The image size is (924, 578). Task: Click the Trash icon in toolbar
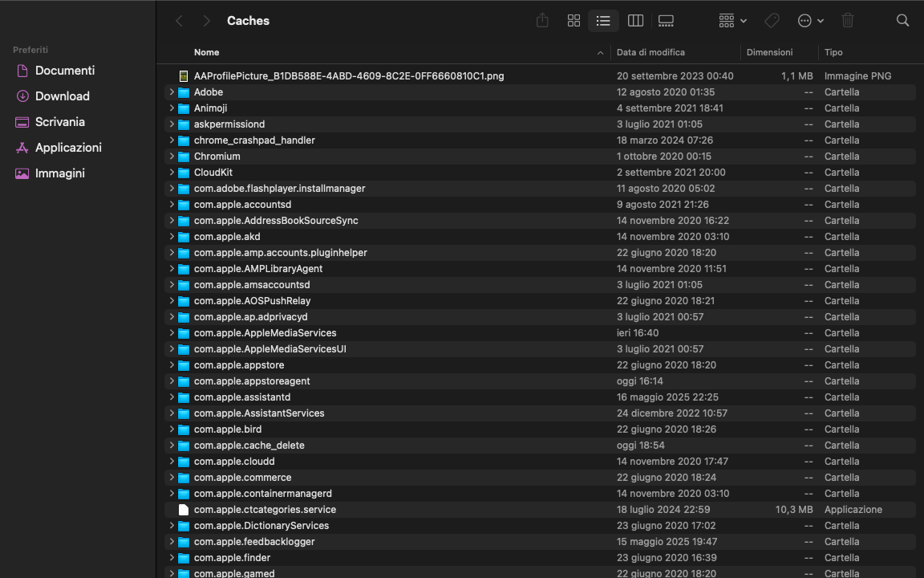[848, 20]
